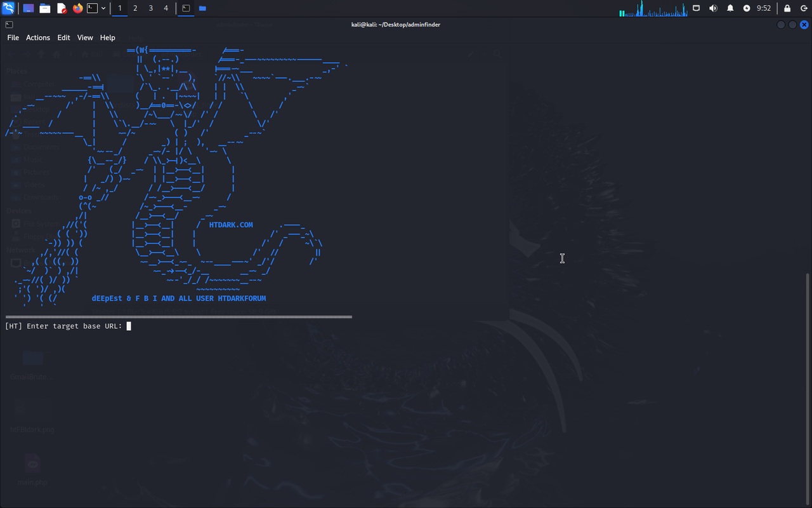Open terminal emulator launcher in panel
812x508 pixels.
click(93, 8)
